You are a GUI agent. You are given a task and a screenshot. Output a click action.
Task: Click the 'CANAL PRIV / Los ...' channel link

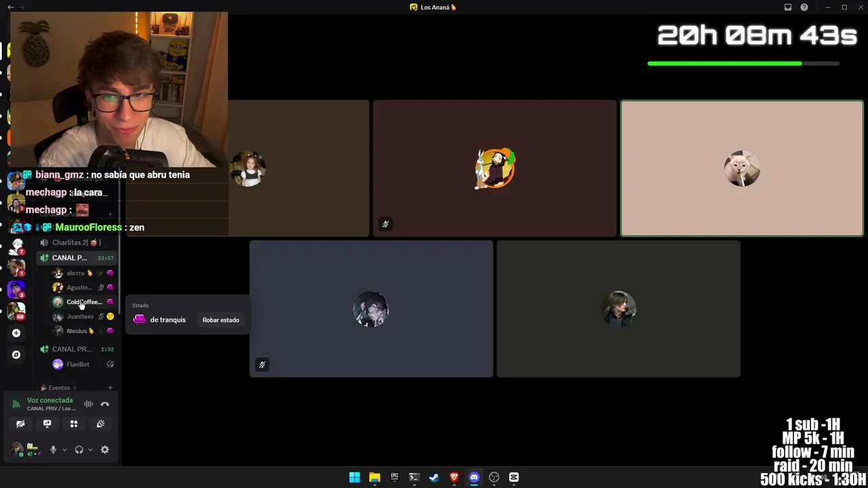pyautogui.click(x=51, y=409)
